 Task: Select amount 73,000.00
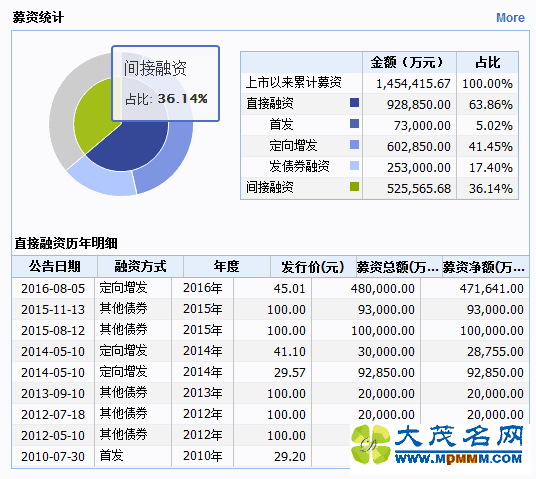pos(422,126)
